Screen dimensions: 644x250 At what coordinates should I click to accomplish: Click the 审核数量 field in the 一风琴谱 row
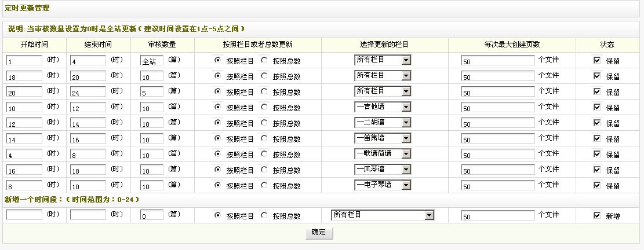[151, 169]
